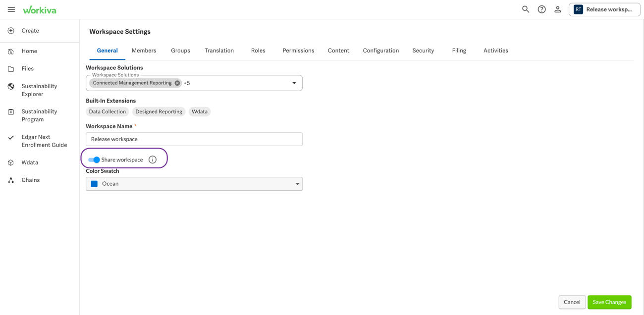Click the Data Collection extension chip

click(x=107, y=112)
